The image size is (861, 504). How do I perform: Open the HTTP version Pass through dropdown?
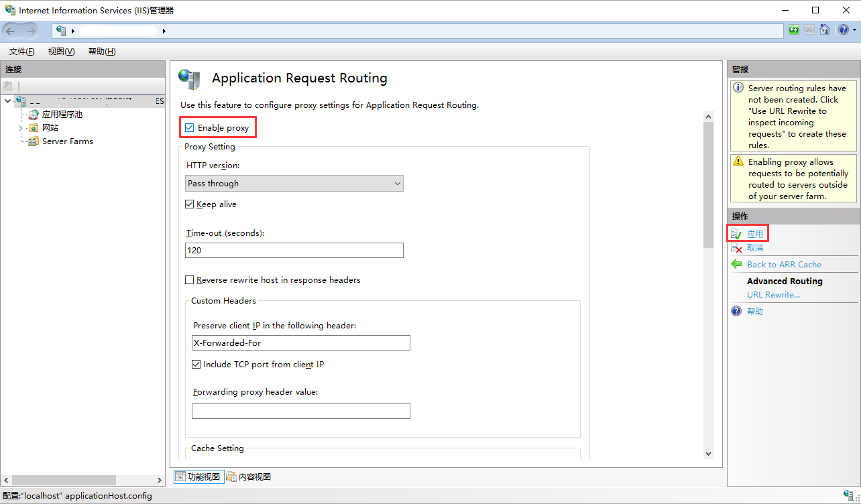(x=294, y=184)
